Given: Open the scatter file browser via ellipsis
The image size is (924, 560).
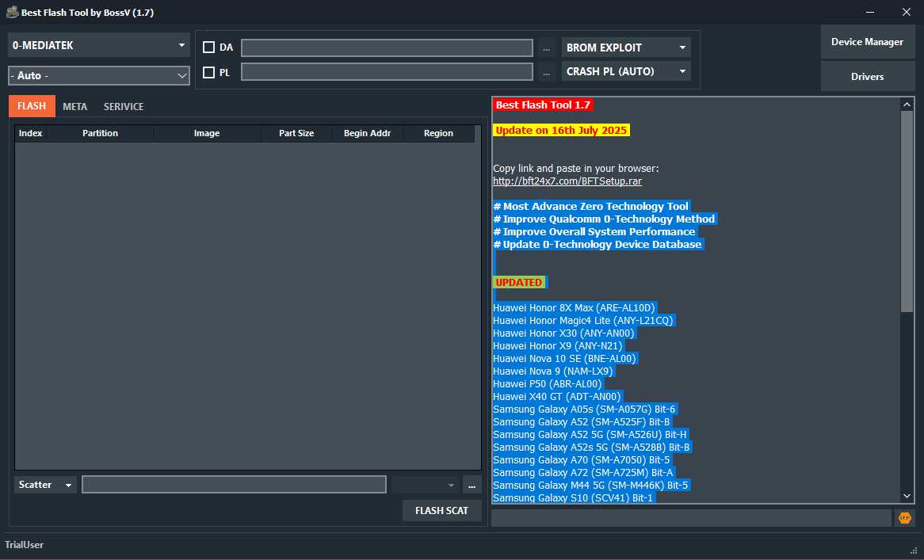Looking at the screenshot, I should (x=472, y=484).
